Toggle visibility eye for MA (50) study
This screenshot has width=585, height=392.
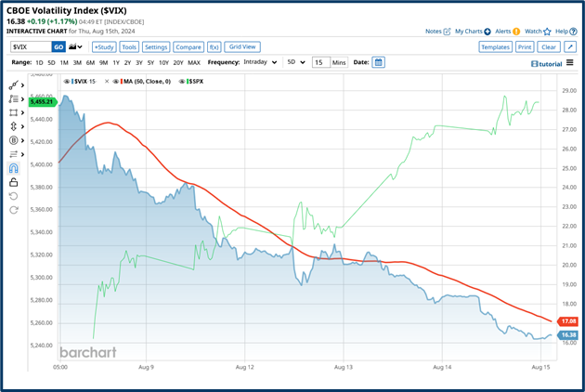tap(116, 82)
